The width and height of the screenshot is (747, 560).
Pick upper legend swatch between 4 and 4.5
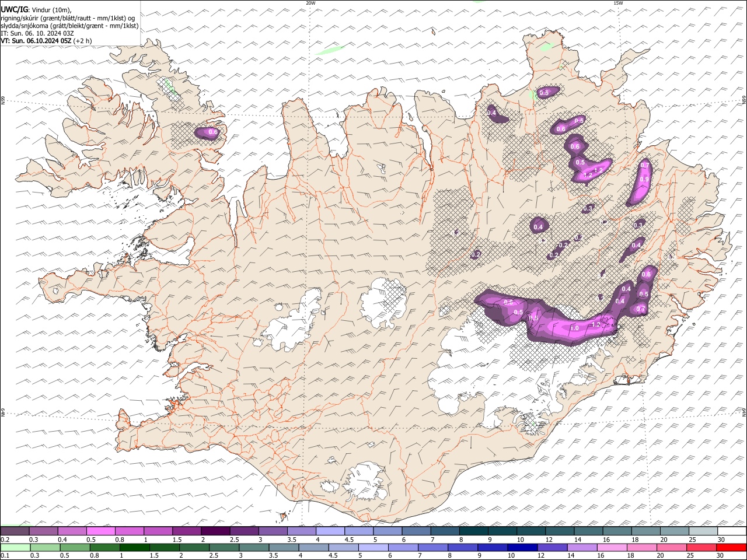coord(330,531)
